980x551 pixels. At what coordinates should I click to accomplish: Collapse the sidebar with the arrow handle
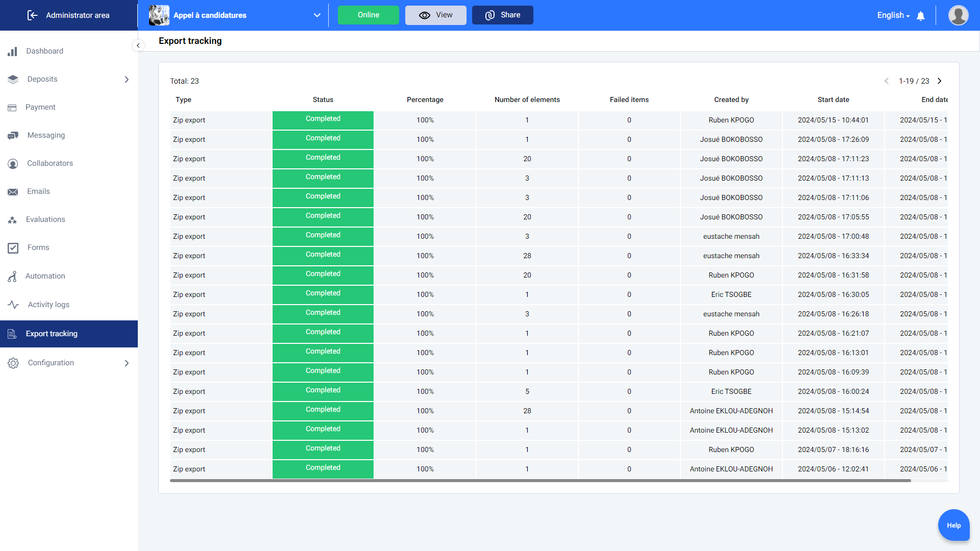pyautogui.click(x=138, y=45)
